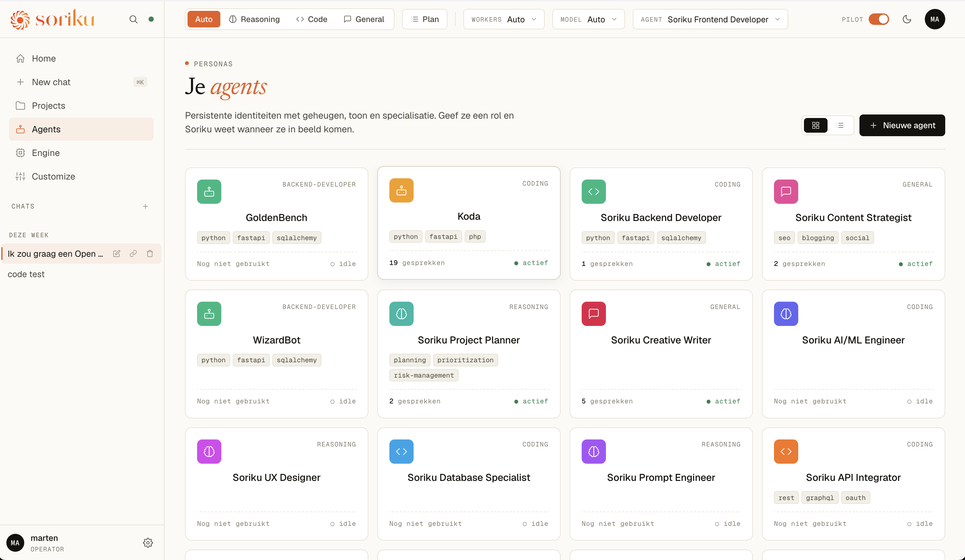The height and width of the screenshot is (560, 965).
Task: Select General mode
Action: coord(364,19)
